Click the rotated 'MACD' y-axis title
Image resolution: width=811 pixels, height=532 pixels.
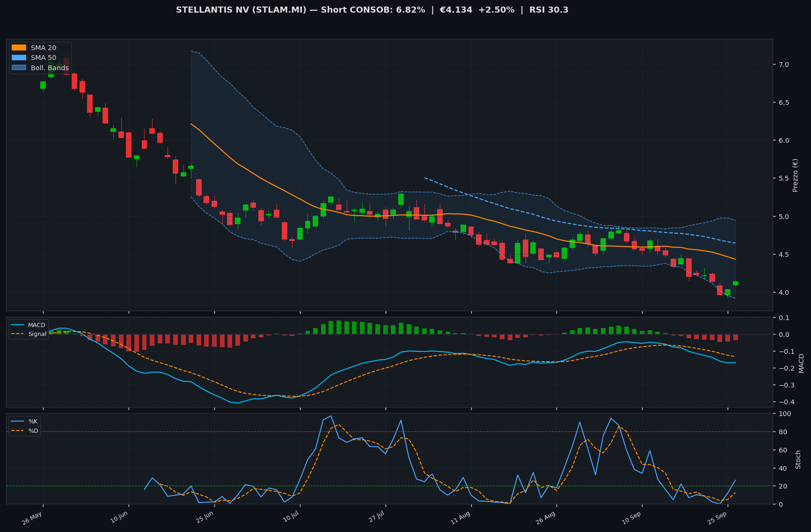(x=801, y=363)
